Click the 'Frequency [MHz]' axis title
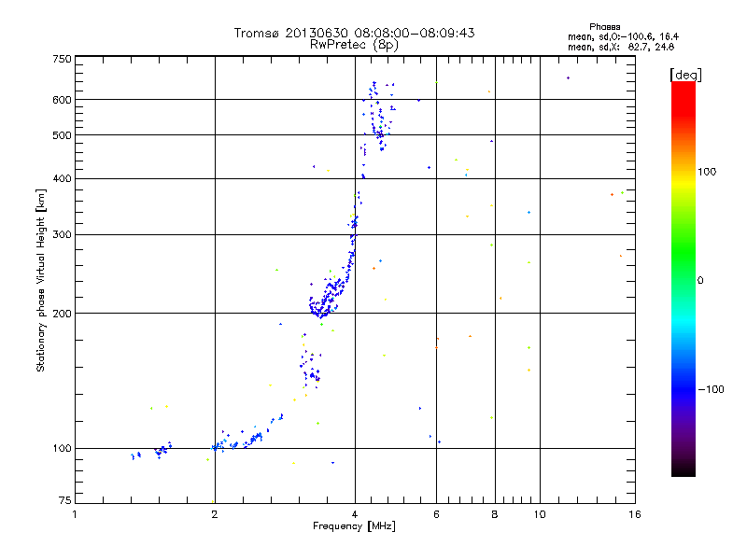This screenshot has width=747, height=560. coord(354,526)
